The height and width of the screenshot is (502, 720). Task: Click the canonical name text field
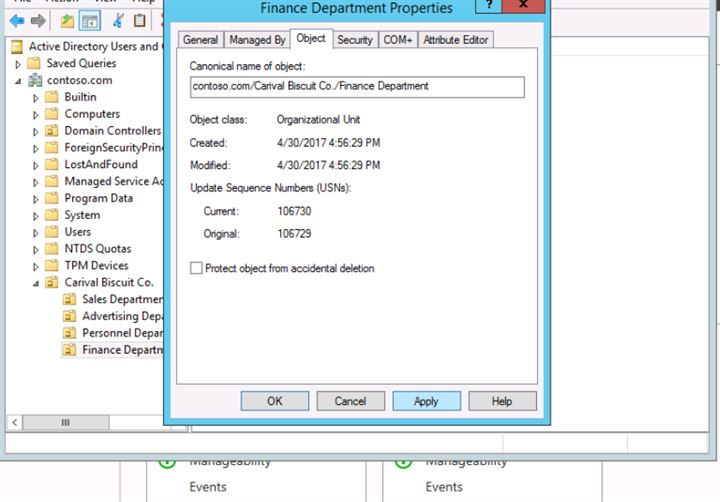(x=357, y=87)
